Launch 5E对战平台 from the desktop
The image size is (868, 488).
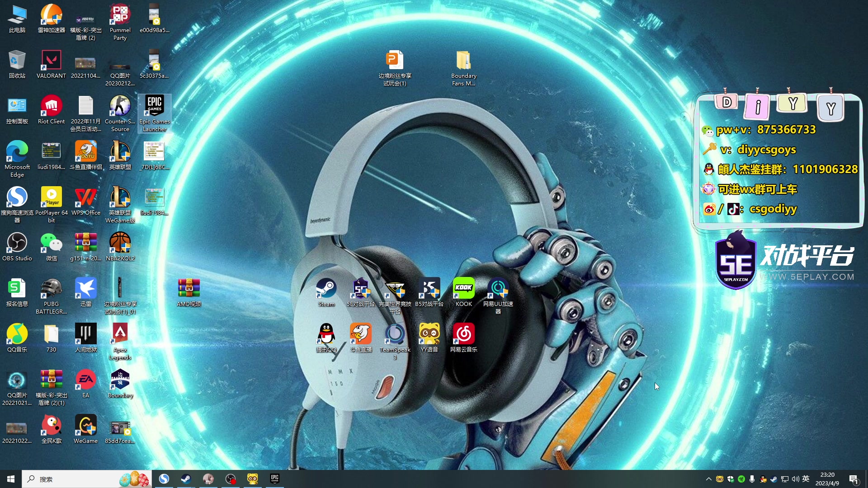pyautogui.click(x=360, y=292)
